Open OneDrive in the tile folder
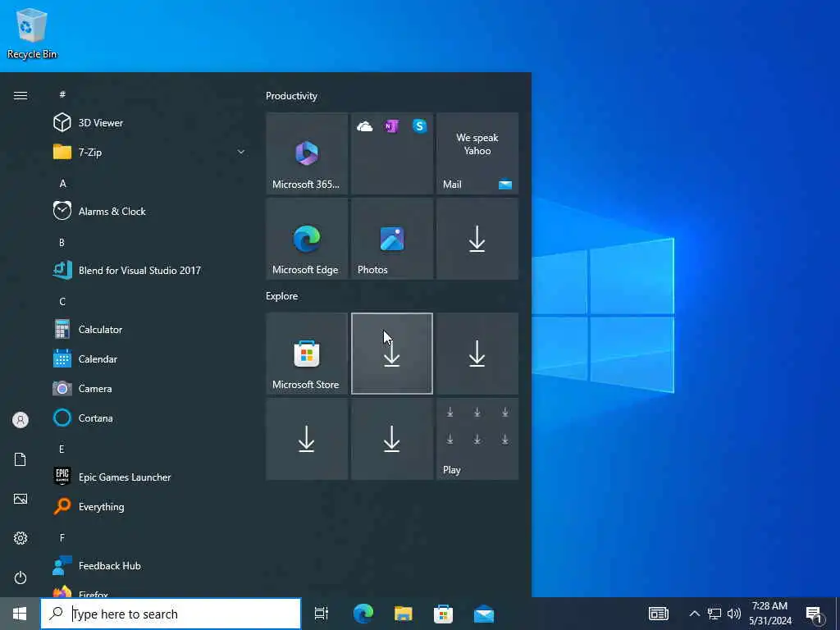 pyautogui.click(x=365, y=126)
